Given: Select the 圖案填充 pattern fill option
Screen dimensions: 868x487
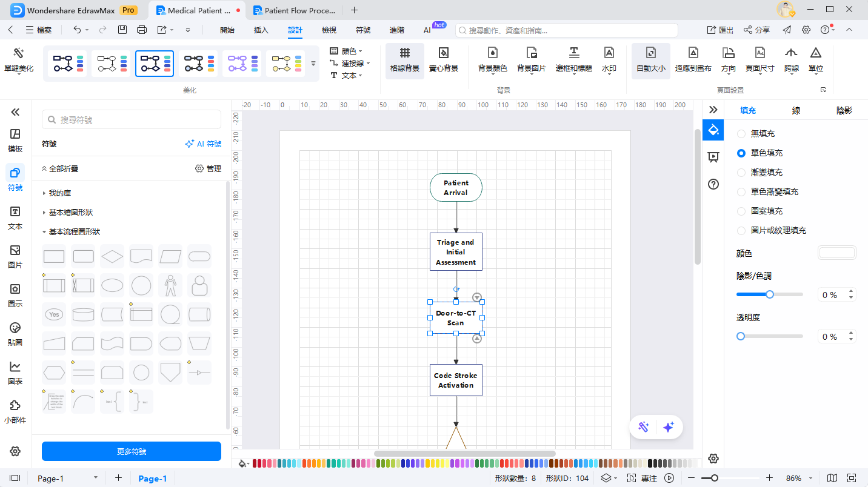Looking at the screenshot, I should 741,211.
